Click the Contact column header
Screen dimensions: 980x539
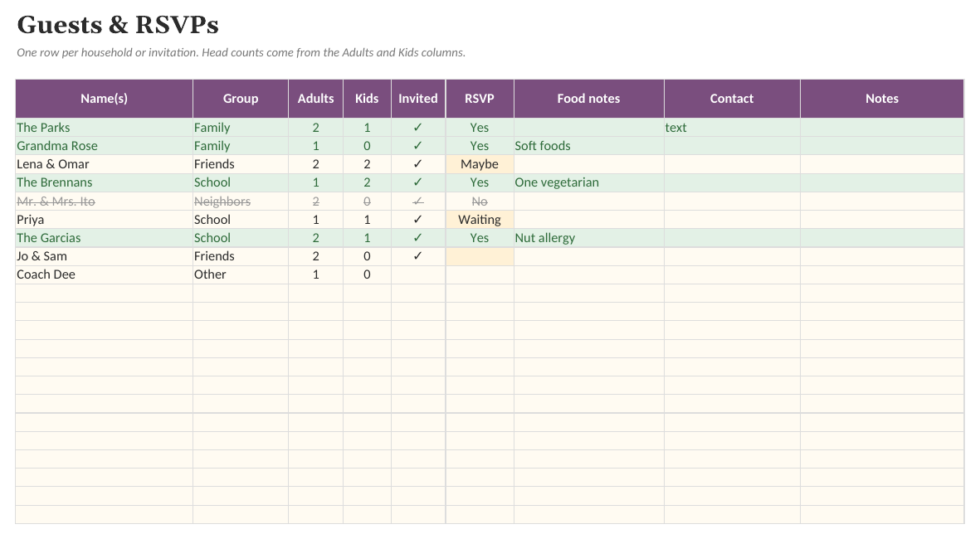click(732, 99)
